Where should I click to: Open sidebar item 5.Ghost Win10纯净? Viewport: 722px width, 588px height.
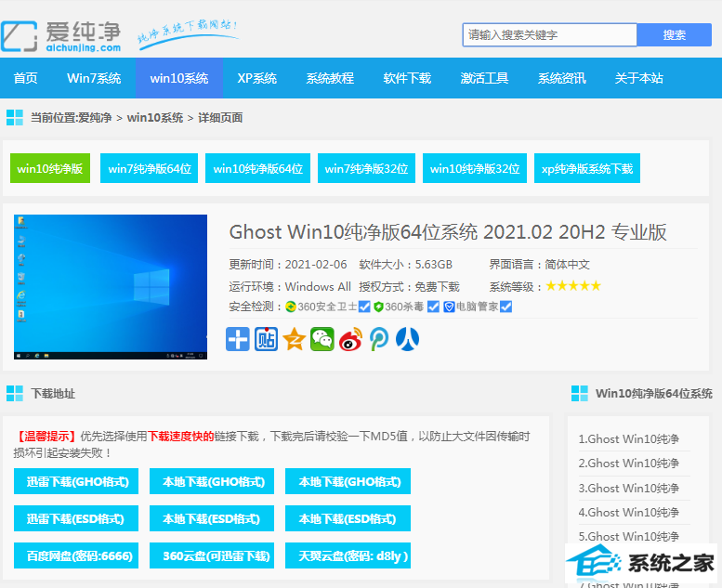(629, 536)
